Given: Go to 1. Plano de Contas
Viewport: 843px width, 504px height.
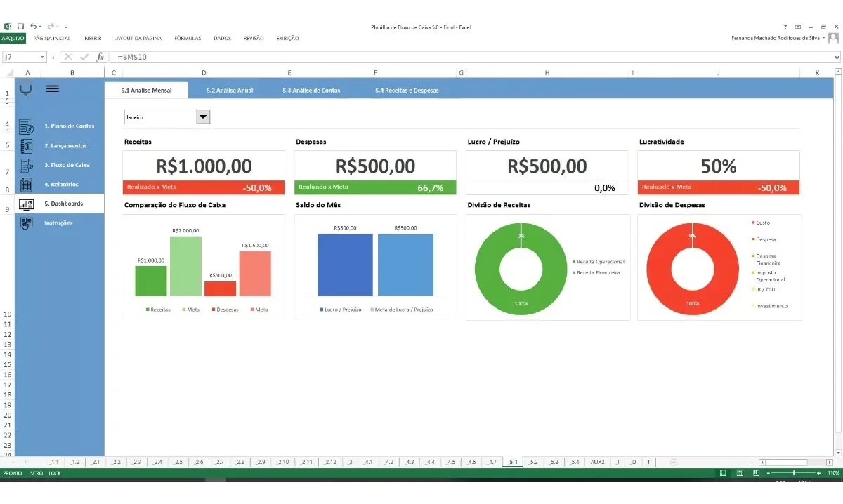Looking at the screenshot, I should point(69,126).
